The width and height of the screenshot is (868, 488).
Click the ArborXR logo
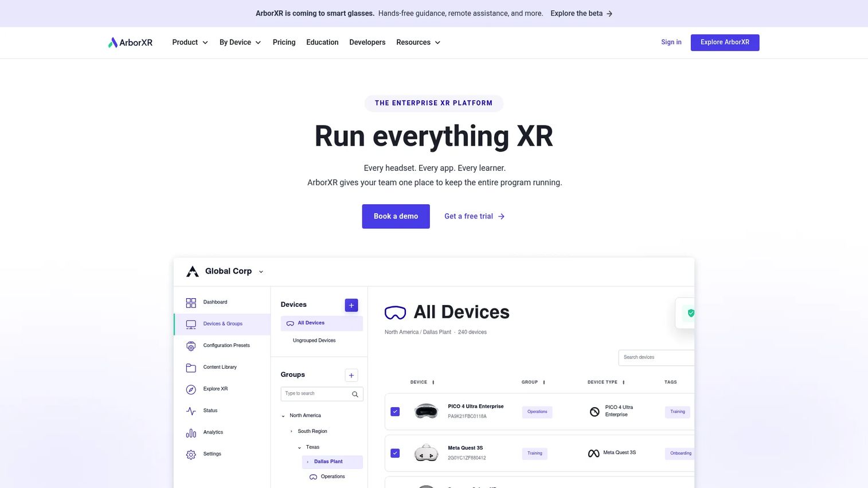[130, 42]
